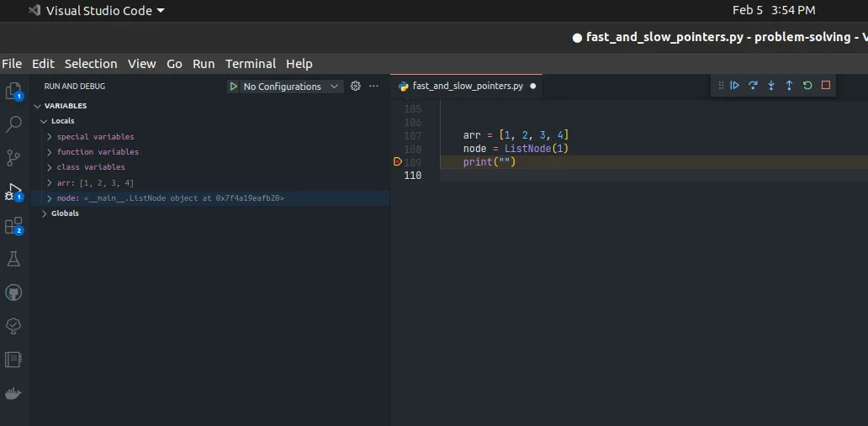Stop debugging with the red square
Image resolution: width=868 pixels, height=426 pixels.
click(x=826, y=86)
